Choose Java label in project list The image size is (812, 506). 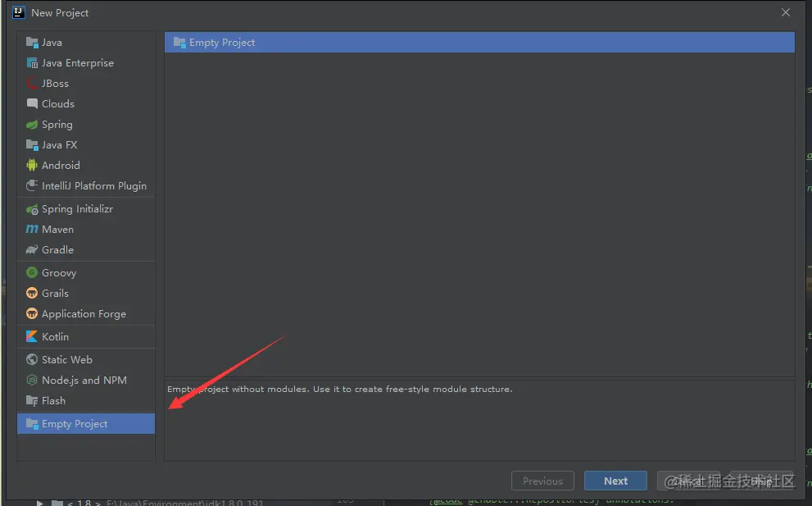click(52, 43)
